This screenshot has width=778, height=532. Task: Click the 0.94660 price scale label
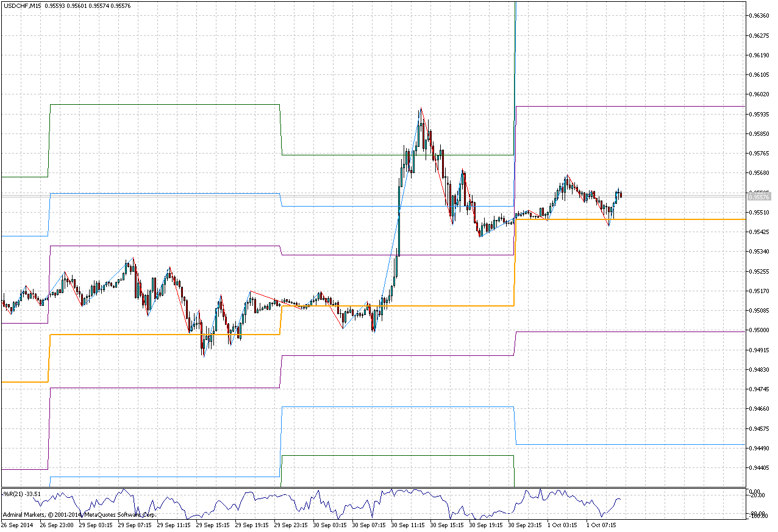[760, 410]
